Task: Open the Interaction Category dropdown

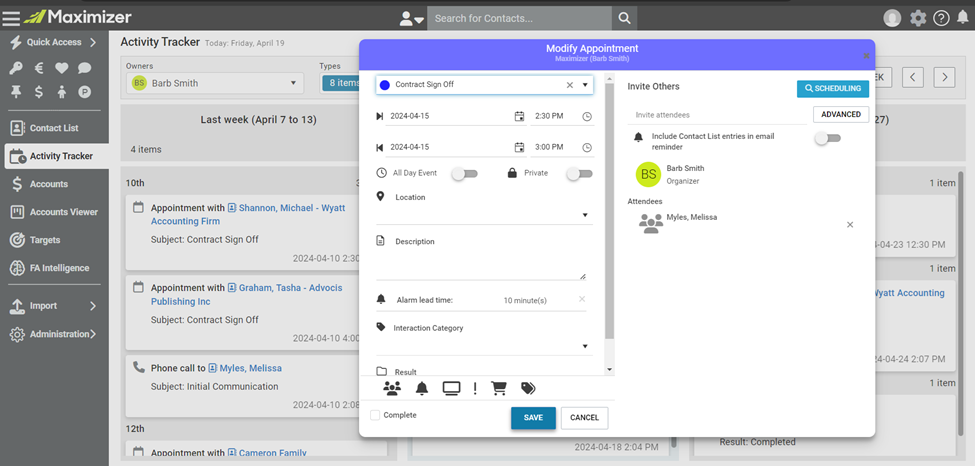Action: [x=484, y=346]
